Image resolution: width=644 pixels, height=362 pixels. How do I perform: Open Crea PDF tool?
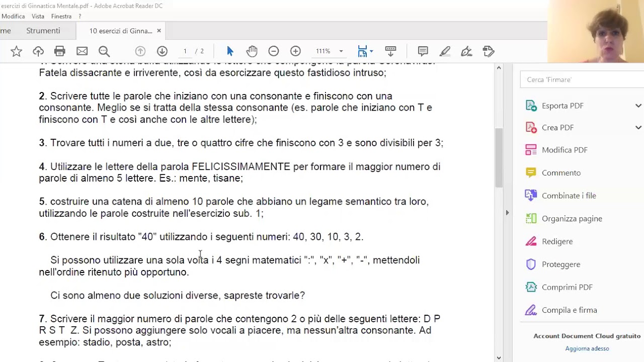click(557, 128)
